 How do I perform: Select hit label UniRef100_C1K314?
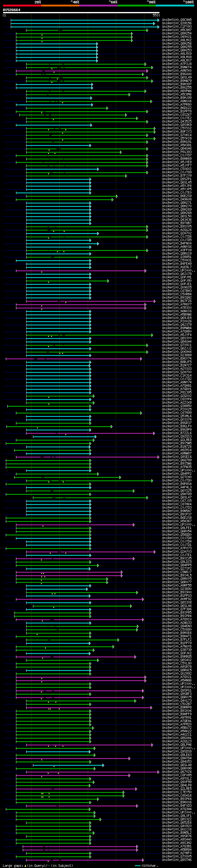pos(177,375)
